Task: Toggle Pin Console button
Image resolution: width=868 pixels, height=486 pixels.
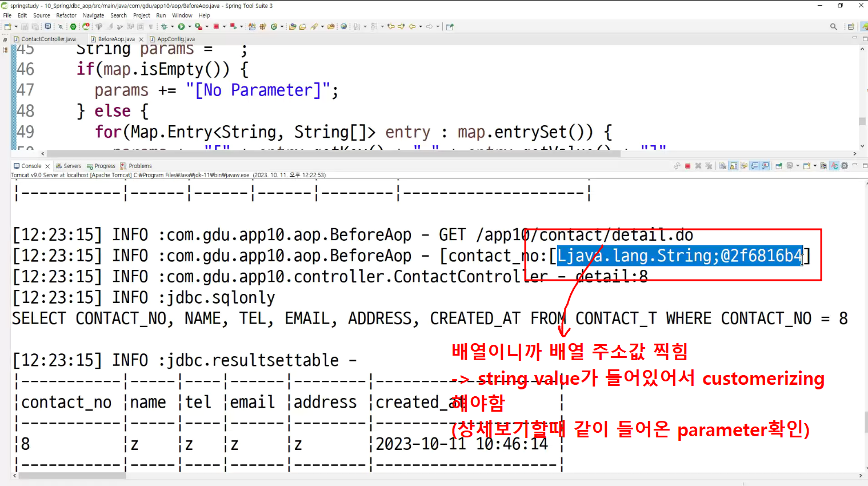Action: [779, 166]
